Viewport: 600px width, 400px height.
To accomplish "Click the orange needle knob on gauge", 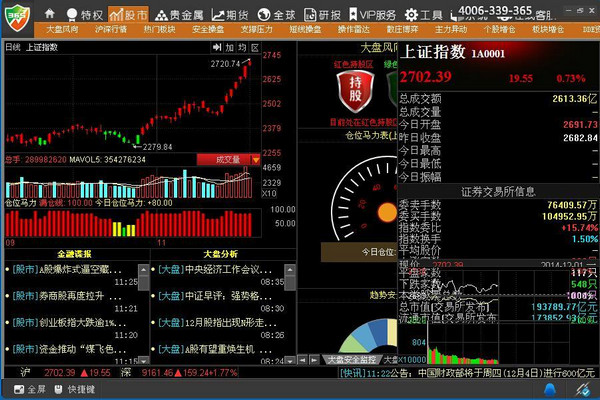I will coord(387,212).
